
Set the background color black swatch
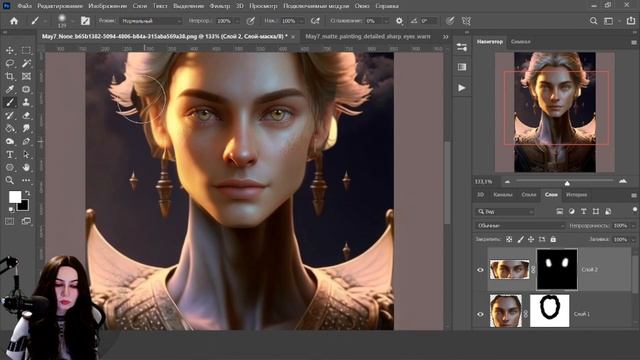[x=24, y=206]
